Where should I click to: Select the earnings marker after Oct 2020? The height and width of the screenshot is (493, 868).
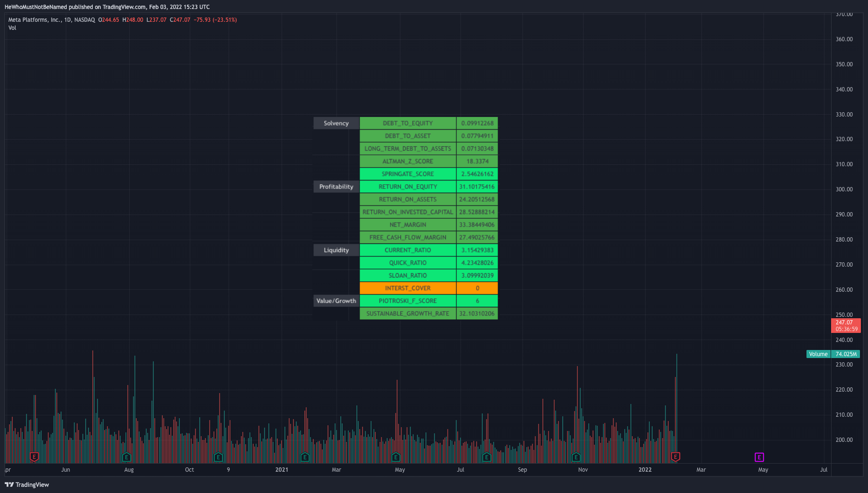(218, 457)
